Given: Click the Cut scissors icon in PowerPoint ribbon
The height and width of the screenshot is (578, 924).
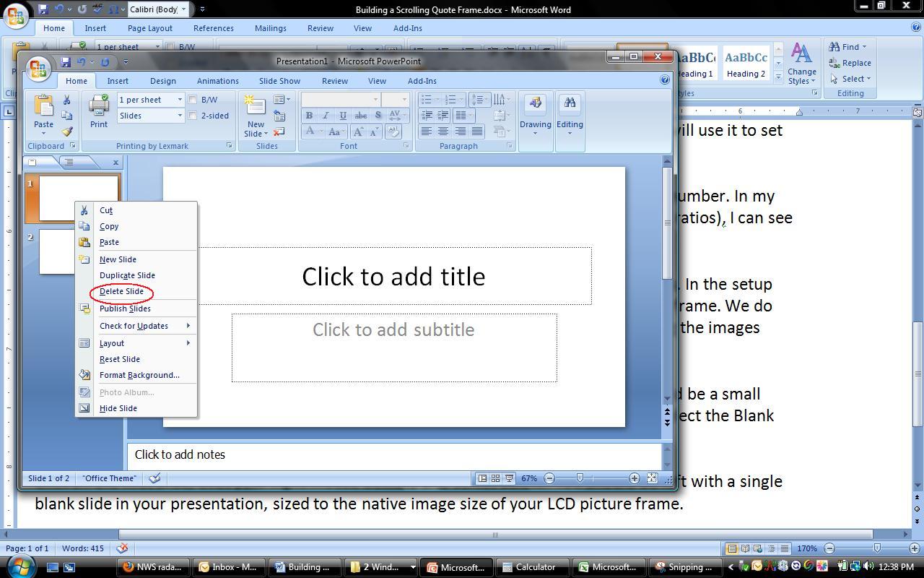Looking at the screenshot, I should [66, 100].
